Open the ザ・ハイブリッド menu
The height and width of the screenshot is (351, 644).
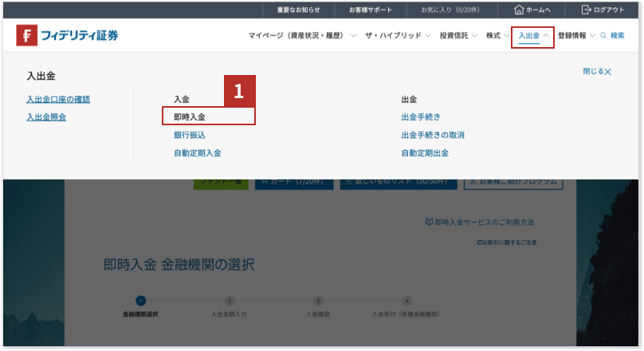[393, 36]
